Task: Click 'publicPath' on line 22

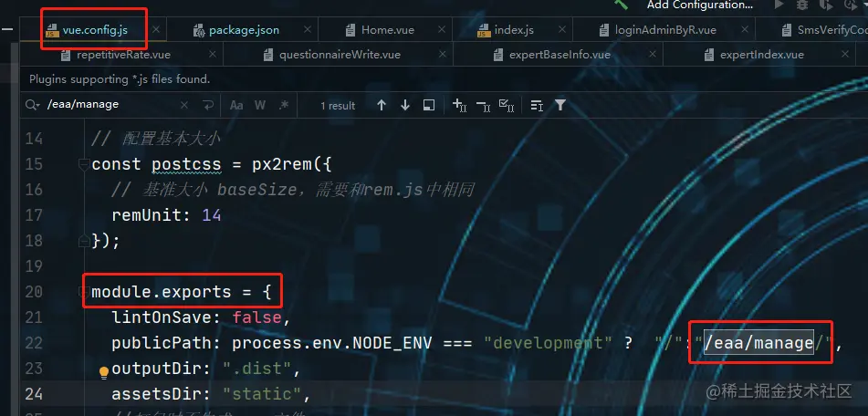Action: [162, 343]
